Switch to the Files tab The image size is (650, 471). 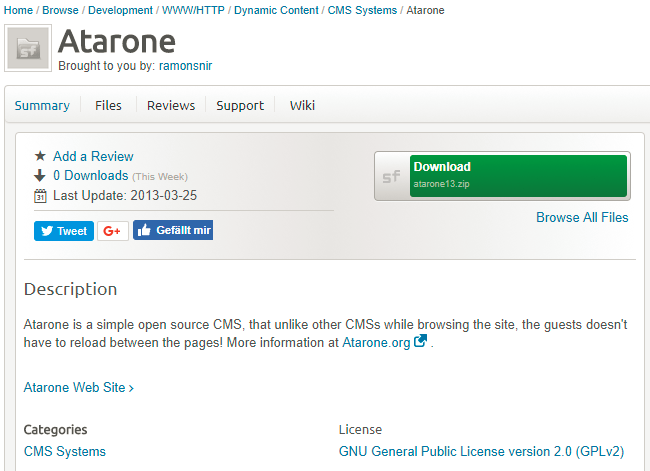point(108,105)
